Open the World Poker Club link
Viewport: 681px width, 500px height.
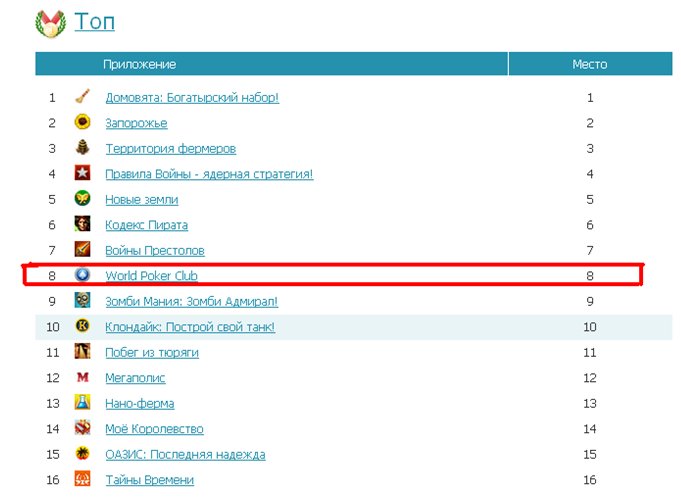(x=152, y=276)
